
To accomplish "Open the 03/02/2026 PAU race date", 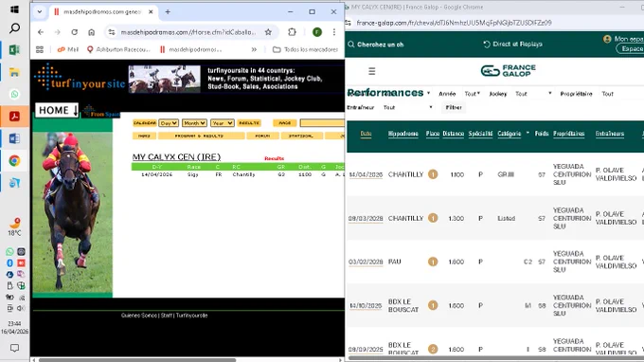I will (x=366, y=262).
